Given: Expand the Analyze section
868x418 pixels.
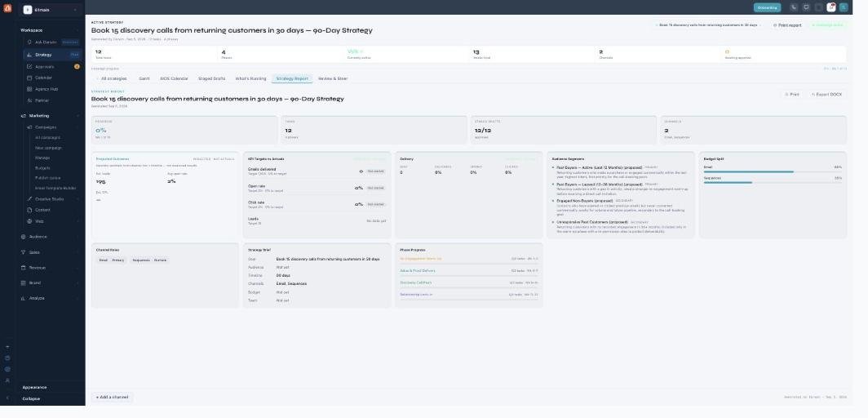Looking at the screenshot, I should point(50,298).
